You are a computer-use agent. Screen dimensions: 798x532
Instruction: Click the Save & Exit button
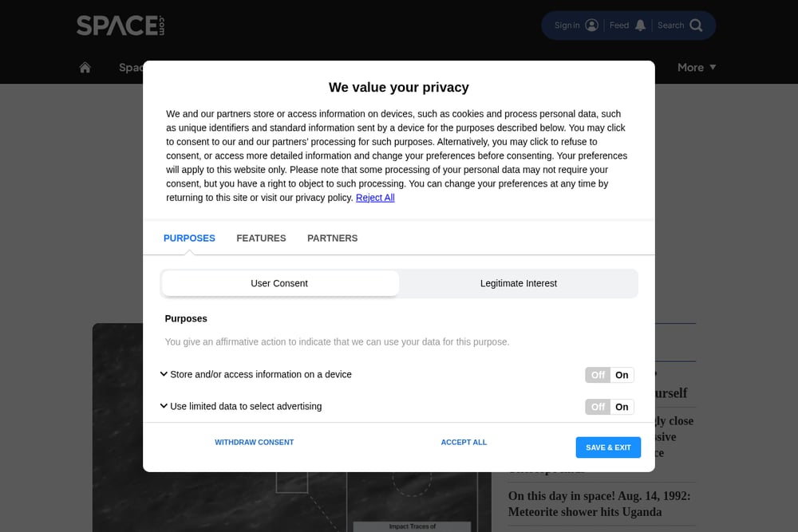pyautogui.click(x=608, y=447)
